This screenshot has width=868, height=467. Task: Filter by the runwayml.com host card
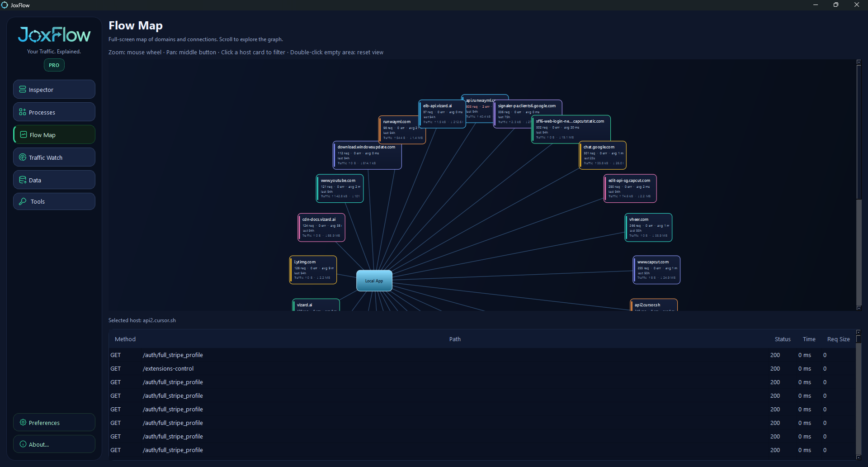click(x=402, y=129)
